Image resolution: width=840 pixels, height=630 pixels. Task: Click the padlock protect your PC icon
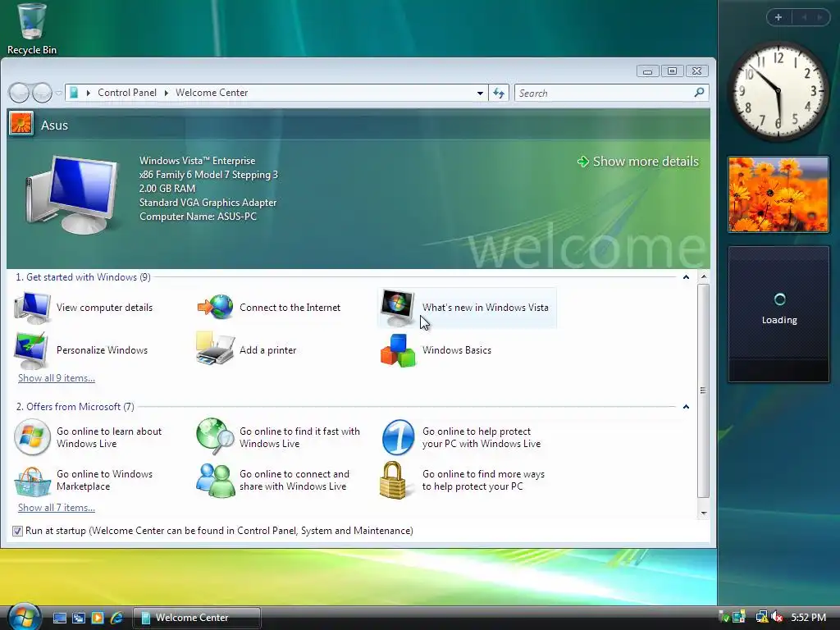pyautogui.click(x=393, y=480)
